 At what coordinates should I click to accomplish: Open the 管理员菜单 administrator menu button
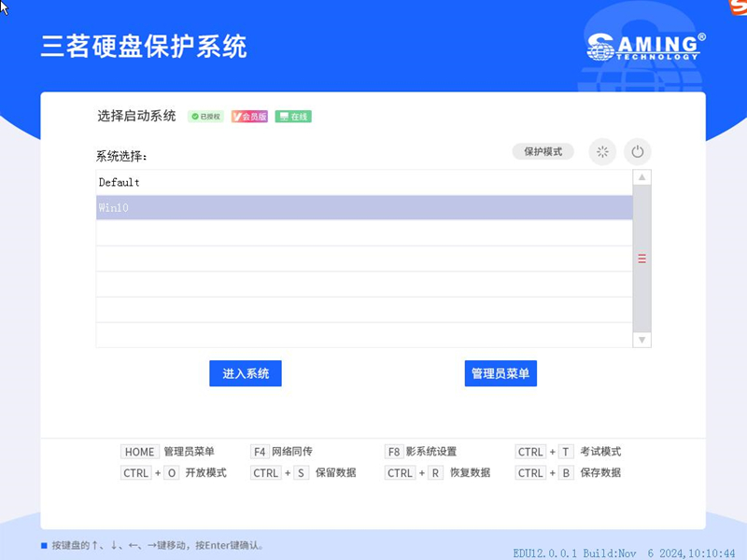tap(500, 373)
